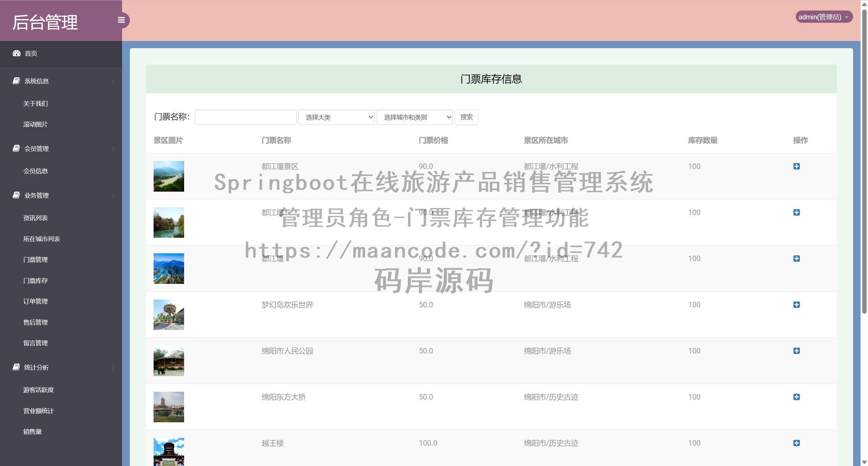The image size is (868, 466).
Task: Click the 绵阳市/历史古迹 cell for 越王楼
Action: tap(551, 443)
